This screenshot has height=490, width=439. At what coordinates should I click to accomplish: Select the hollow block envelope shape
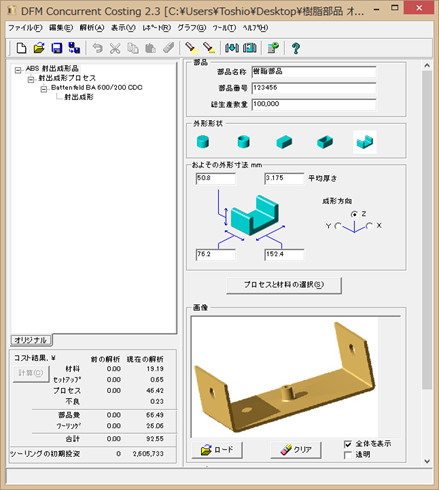coord(325,142)
